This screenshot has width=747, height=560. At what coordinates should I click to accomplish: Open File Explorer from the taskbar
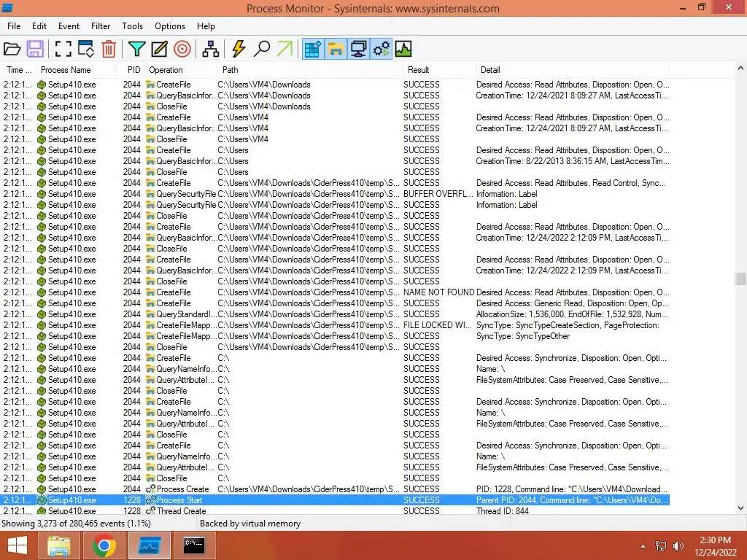click(x=58, y=545)
